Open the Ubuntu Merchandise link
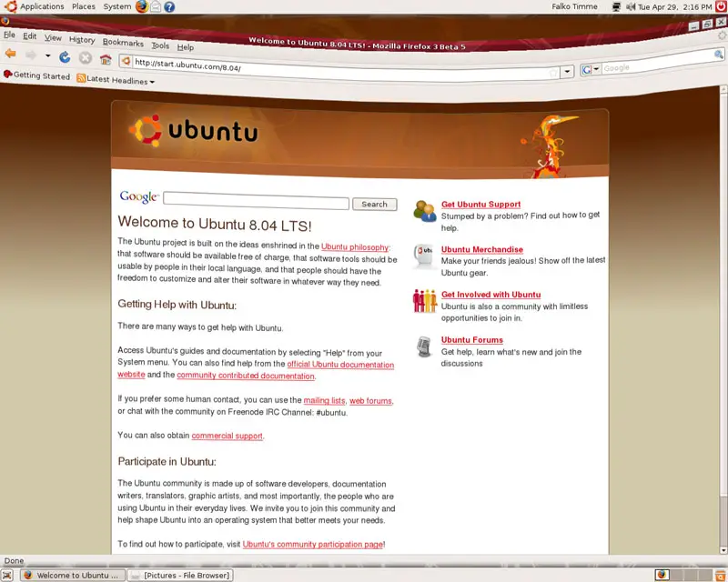Viewport: 728px width, 582px height. [x=482, y=249]
